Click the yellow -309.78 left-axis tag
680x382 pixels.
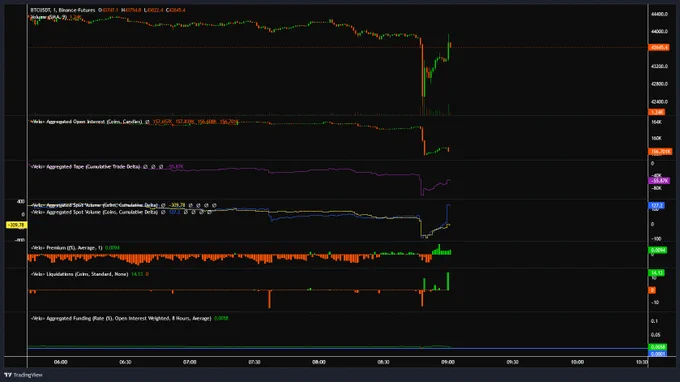(x=16, y=225)
